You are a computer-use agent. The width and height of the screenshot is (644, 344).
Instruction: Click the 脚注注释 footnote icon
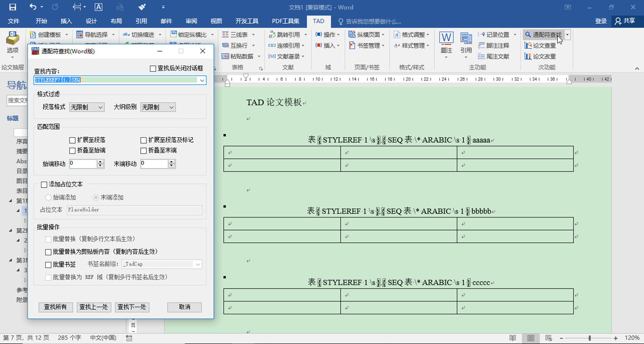tap(481, 45)
